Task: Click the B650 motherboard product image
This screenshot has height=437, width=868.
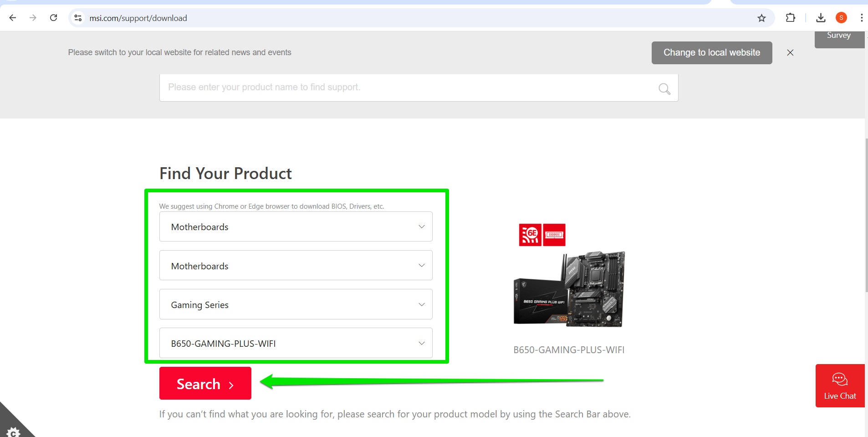Action: coord(569,289)
